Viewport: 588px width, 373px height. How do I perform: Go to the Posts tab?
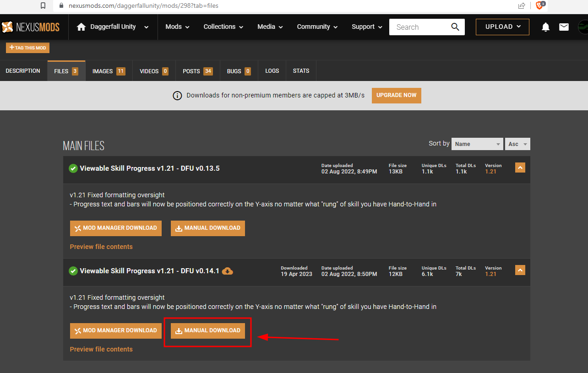tap(198, 71)
